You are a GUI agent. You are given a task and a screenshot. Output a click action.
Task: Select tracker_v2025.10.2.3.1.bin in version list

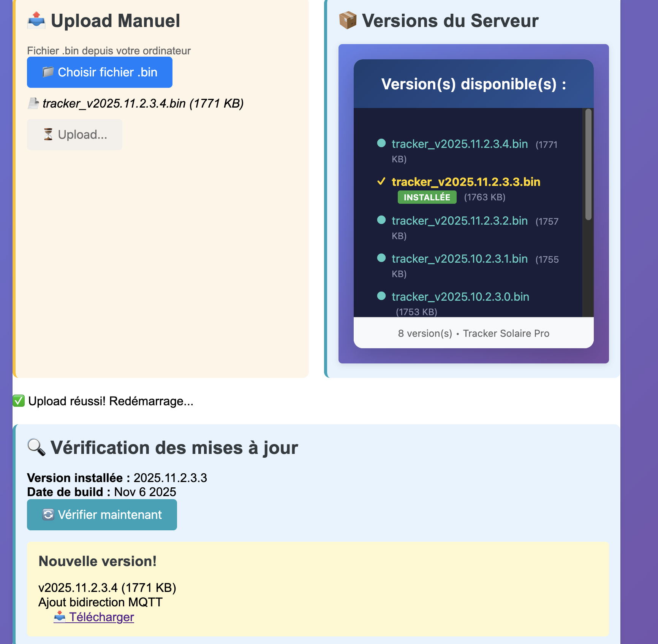(460, 259)
